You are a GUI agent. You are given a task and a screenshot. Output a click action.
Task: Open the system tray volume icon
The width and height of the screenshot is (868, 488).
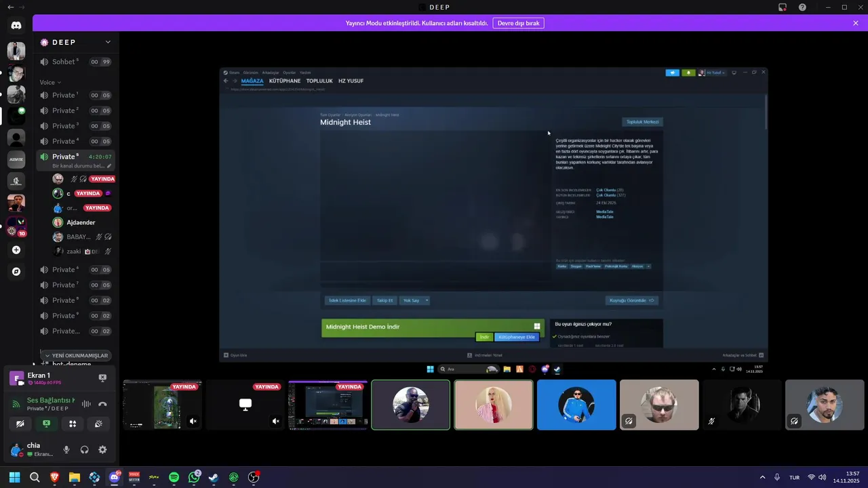pyautogui.click(x=823, y=477)
